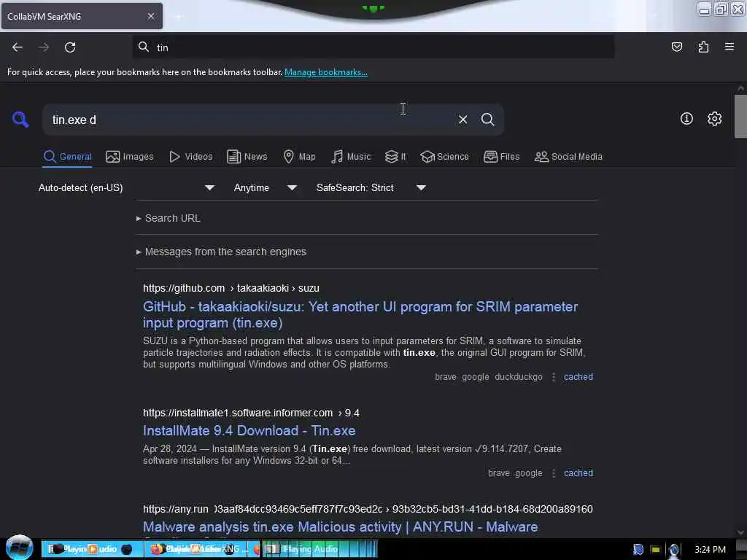Open a new tab with the plus button
This screenshot has width=747, height=560.
178,17
